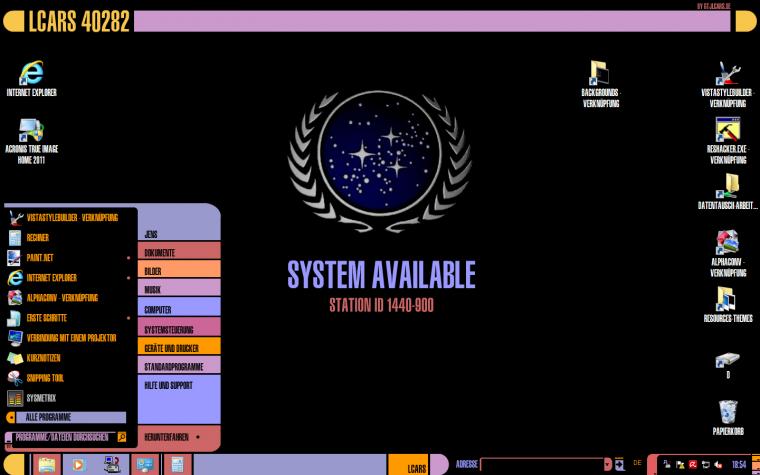Open Acronis True Image Home 2011 desktop icon

32,141
